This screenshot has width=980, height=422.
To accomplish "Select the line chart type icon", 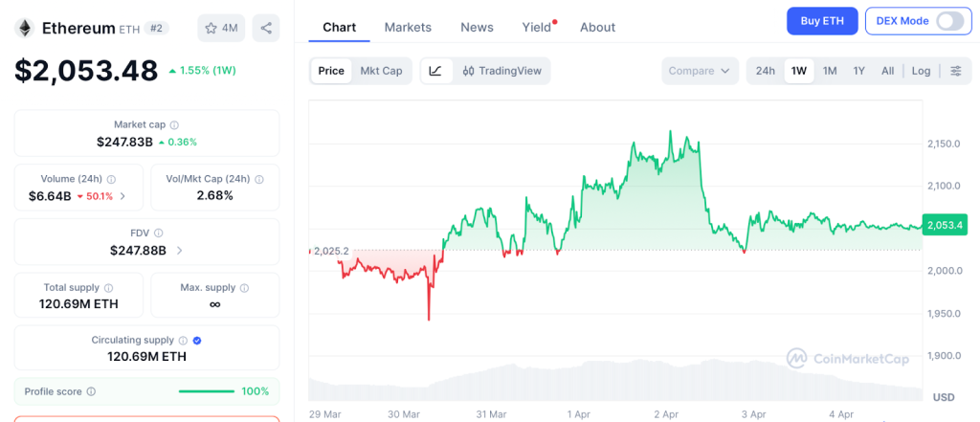I will coord(435,71).
